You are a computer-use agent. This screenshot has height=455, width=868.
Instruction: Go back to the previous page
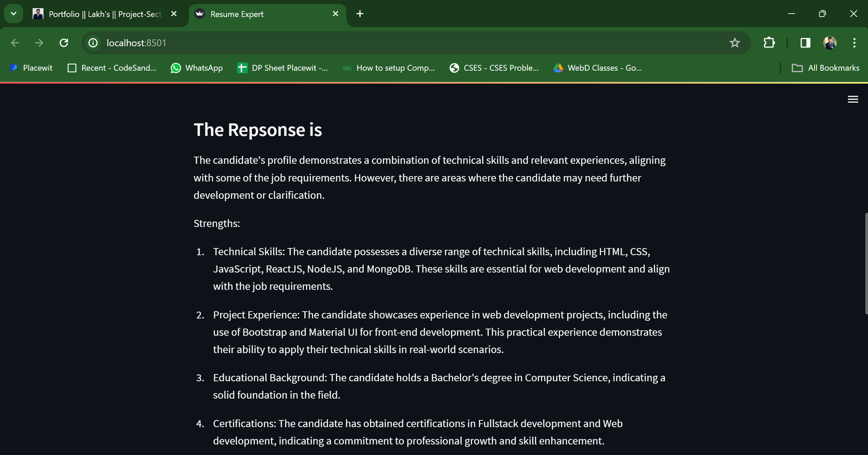(15, 43)
